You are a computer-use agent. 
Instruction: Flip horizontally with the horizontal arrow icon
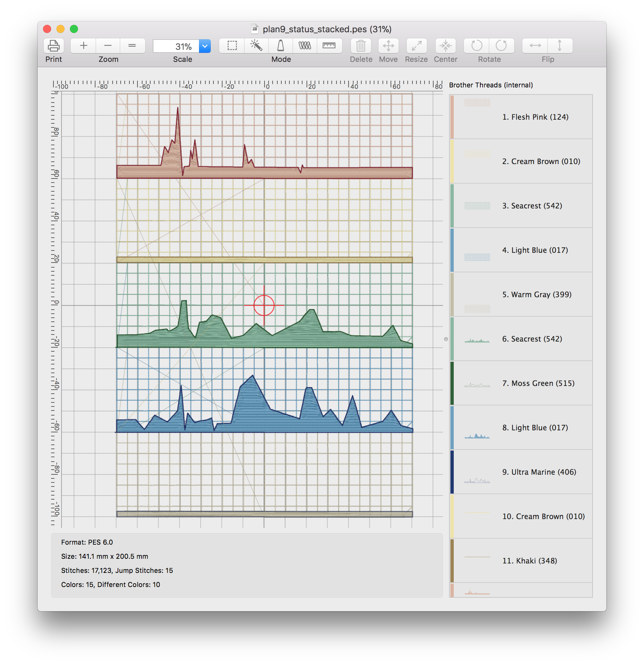pyautogui.click(x=535, y=46)
